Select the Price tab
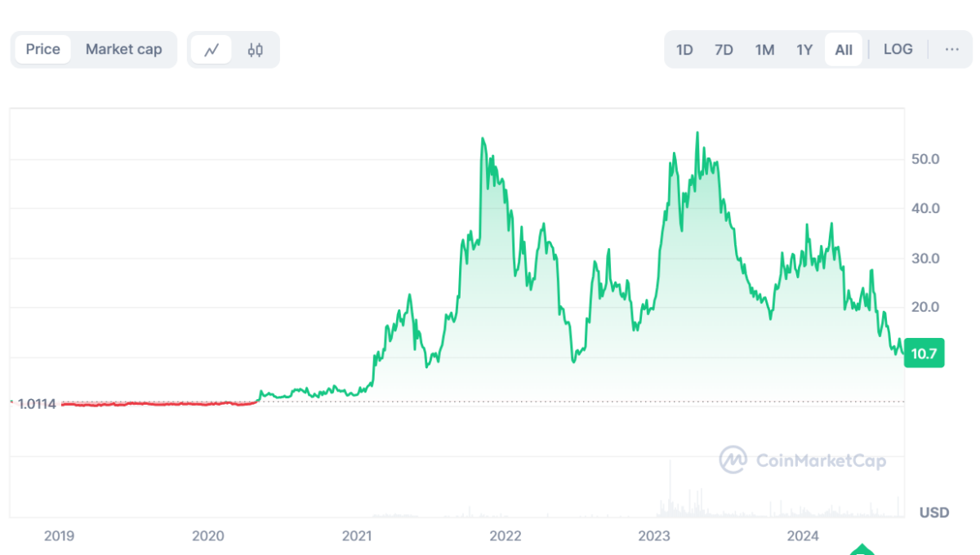This screenshot has height=555, width=980. [x=42, y=50]
